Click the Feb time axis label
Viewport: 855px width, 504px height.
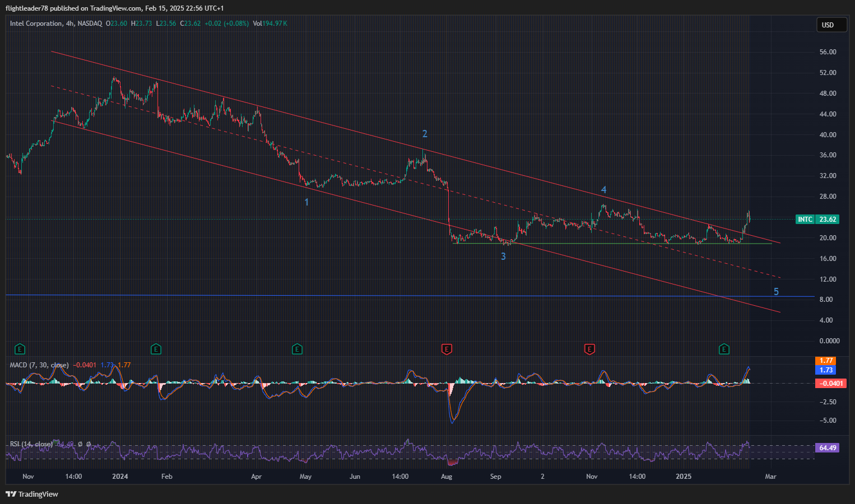tap(166, 477)
